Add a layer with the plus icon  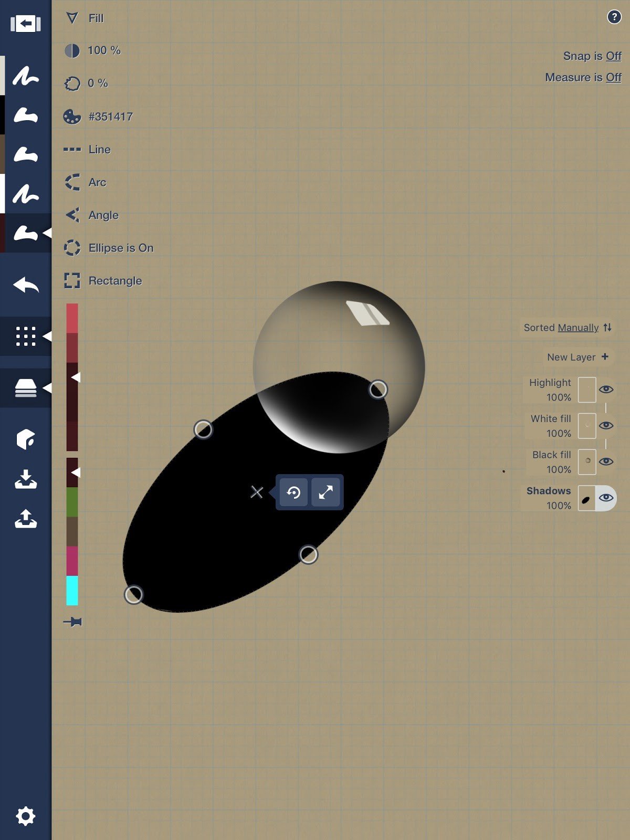click(605, 356)
